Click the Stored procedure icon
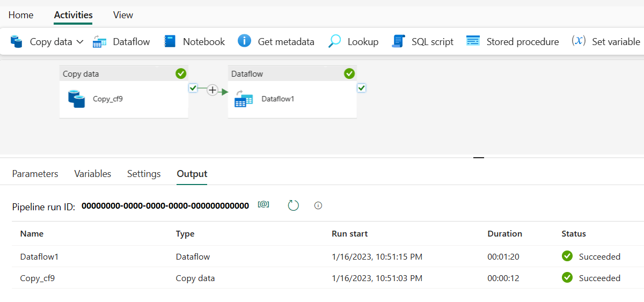Viewport: 644px width, 302px height. [x=473, y=41]
